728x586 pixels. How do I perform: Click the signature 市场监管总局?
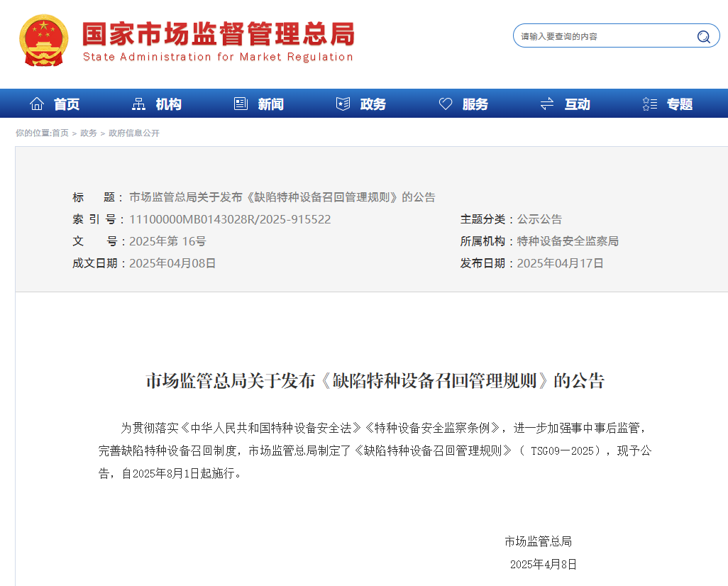pos(538,541)
